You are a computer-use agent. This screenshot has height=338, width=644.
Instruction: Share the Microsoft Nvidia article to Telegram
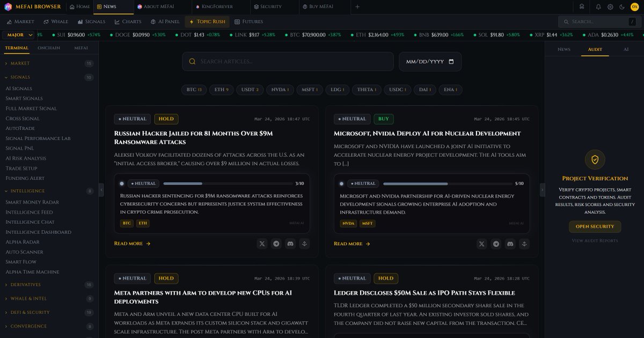tap(496, 244)
